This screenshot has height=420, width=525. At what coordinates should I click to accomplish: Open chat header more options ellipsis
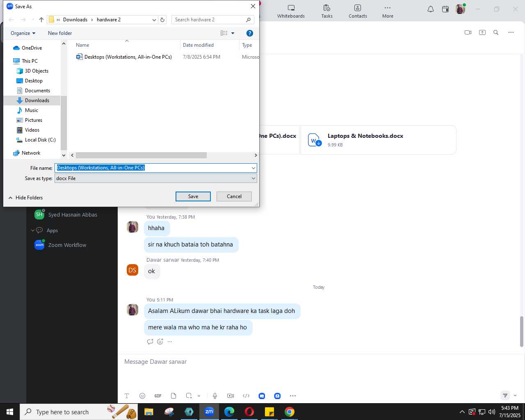[x=511, y=32]
